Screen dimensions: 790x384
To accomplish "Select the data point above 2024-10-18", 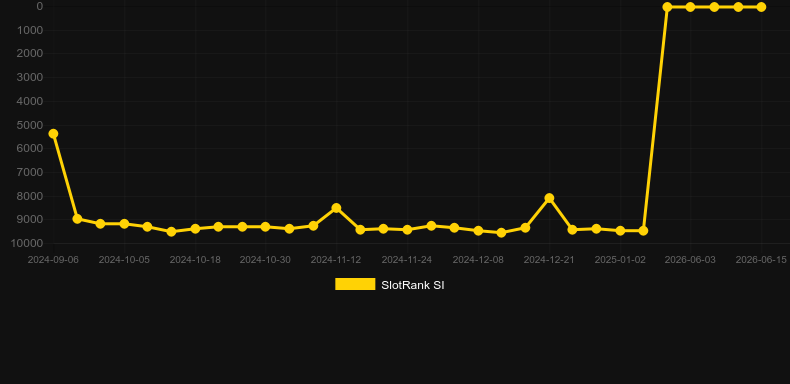I will pyautogui.click(x=195, y=229).
